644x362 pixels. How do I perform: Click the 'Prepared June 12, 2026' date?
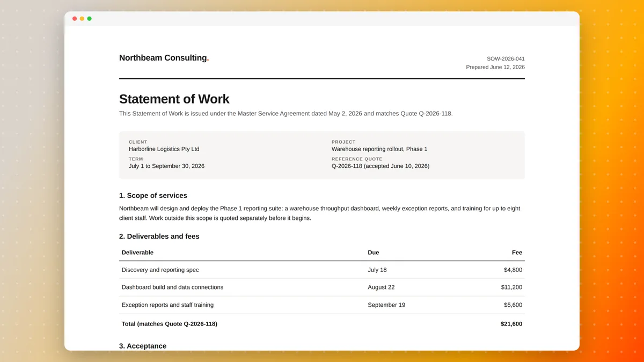point(495,68)
